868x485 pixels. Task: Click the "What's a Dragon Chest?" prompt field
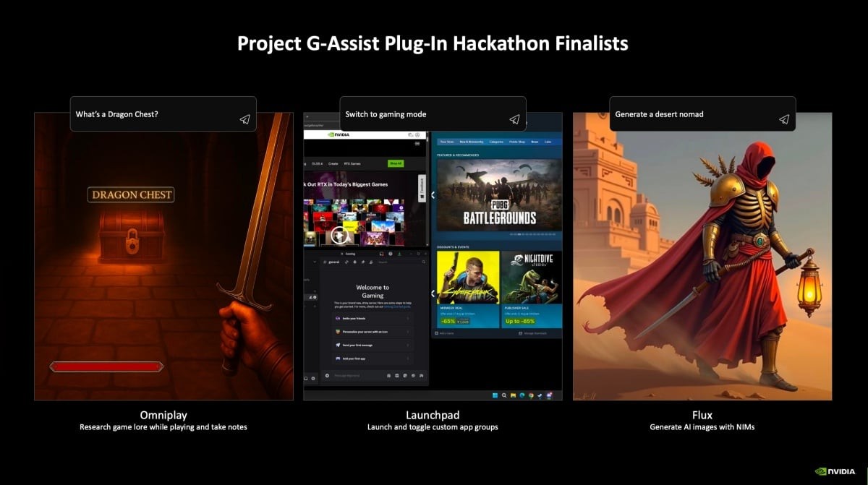coord(163,114)
